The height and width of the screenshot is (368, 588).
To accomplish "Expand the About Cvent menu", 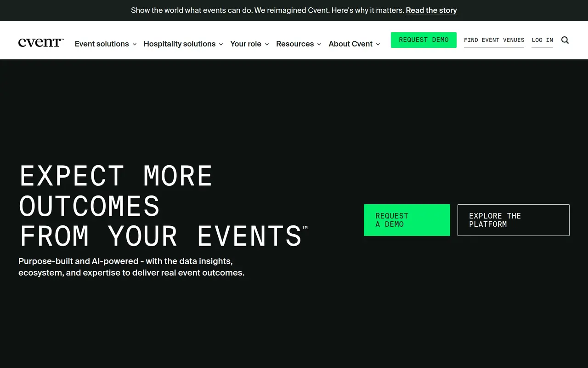I will [354, 44].
